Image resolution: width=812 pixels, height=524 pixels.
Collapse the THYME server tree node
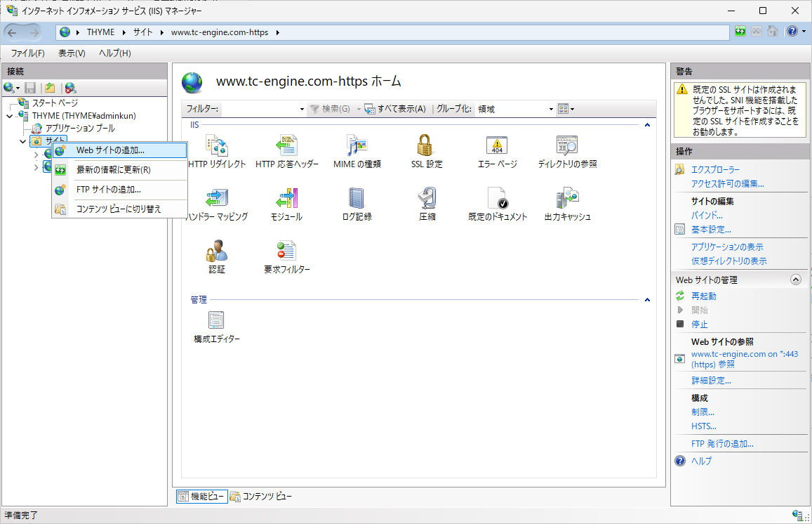coord(9,116)
